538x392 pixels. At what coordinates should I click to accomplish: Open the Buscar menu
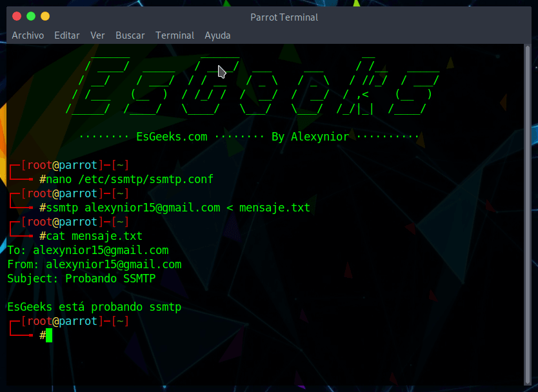[x=130, y=35]
